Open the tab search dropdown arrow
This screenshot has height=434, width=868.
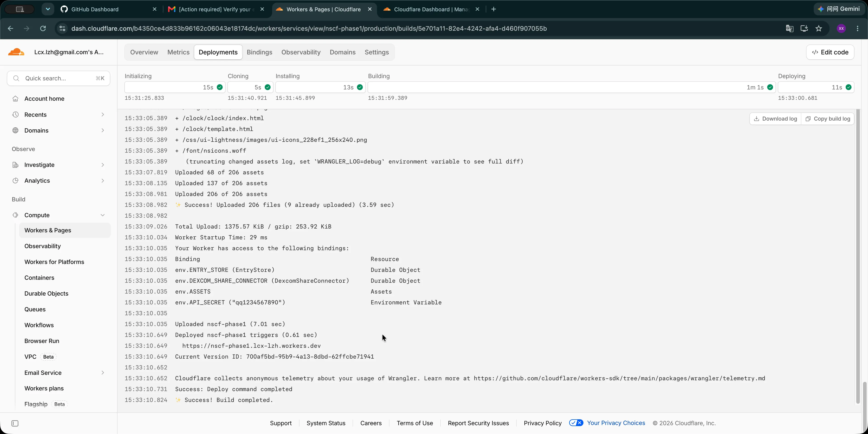(48, 9)
